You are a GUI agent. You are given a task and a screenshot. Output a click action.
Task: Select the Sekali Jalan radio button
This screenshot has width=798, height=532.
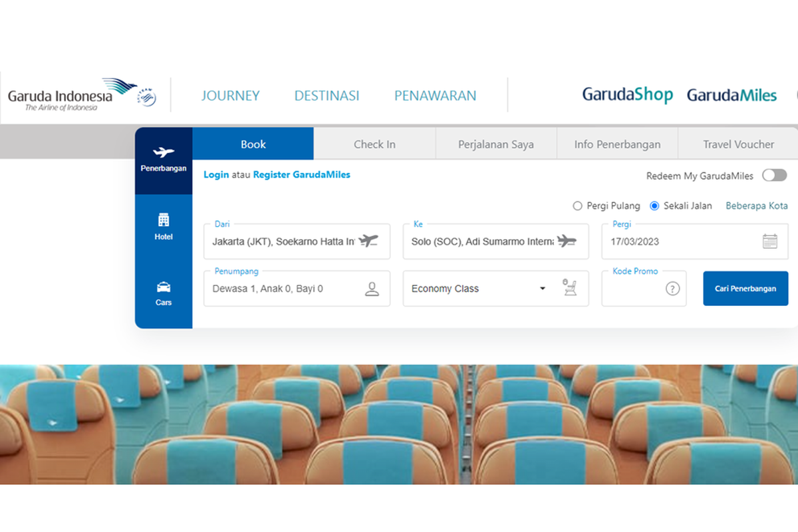point(654,206)
